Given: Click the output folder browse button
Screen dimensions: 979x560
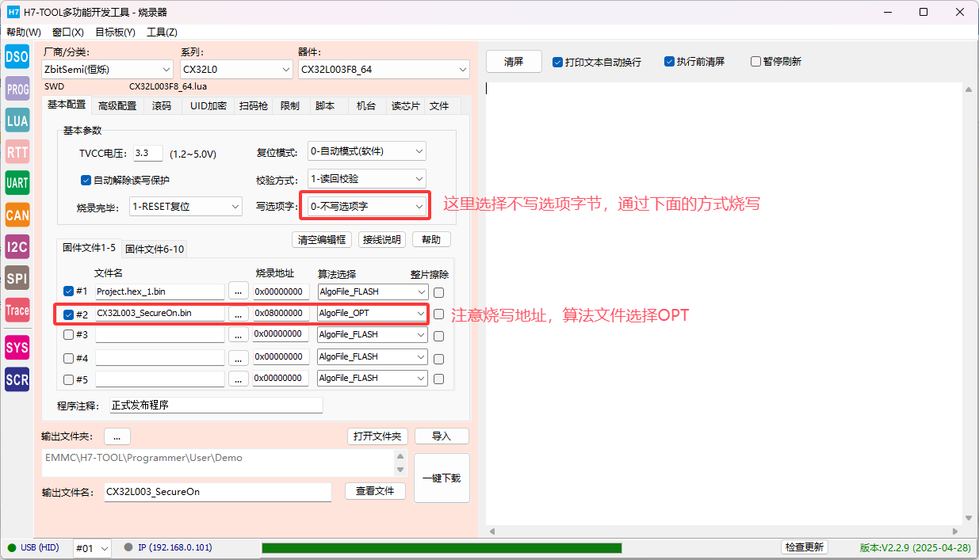Looking at the screenshot, I should [x=117, y=436].
